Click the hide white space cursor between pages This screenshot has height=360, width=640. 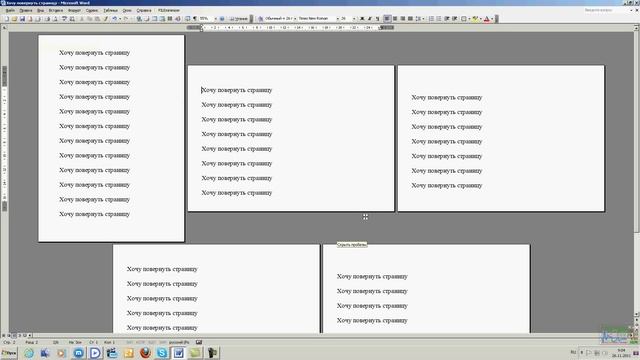tap(365, 217)
